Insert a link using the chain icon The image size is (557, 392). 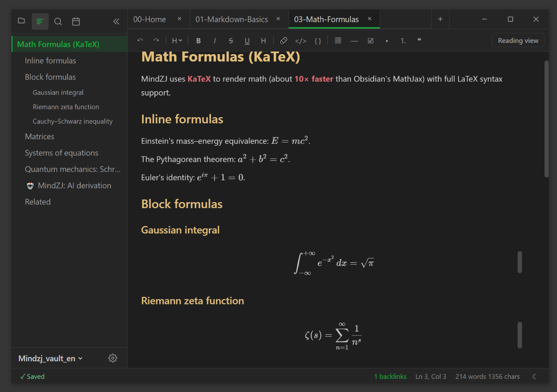284,41
